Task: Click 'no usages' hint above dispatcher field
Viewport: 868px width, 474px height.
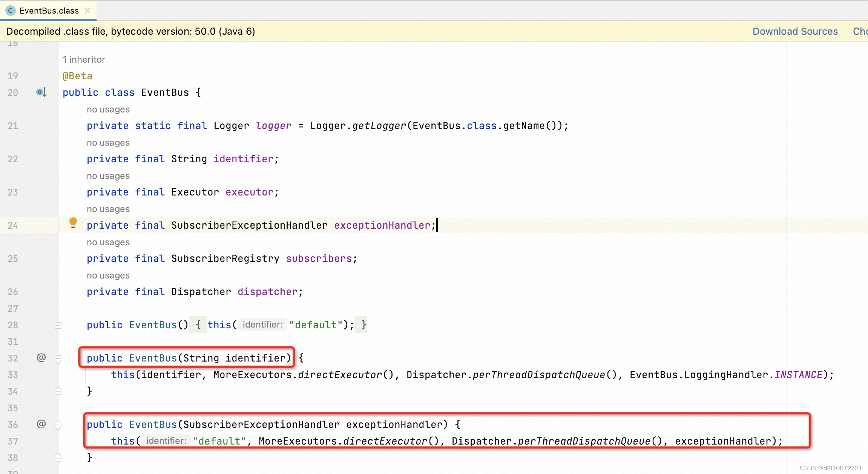Action: click(108, 275)
